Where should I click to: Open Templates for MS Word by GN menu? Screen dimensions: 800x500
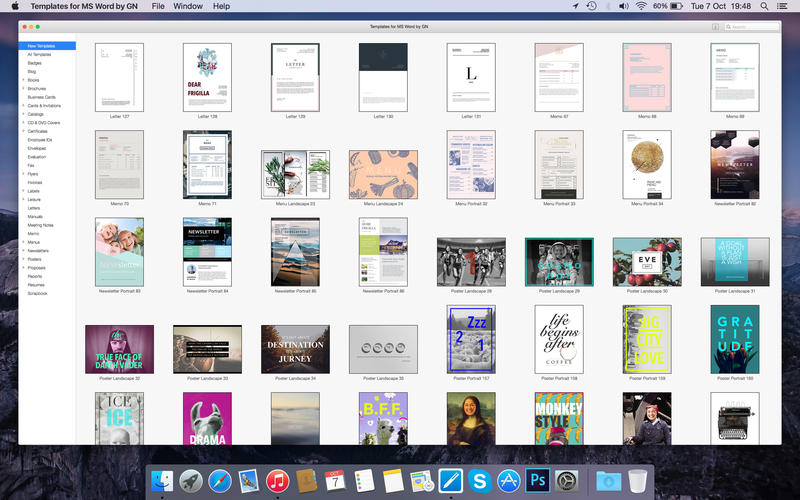point(84,6)
